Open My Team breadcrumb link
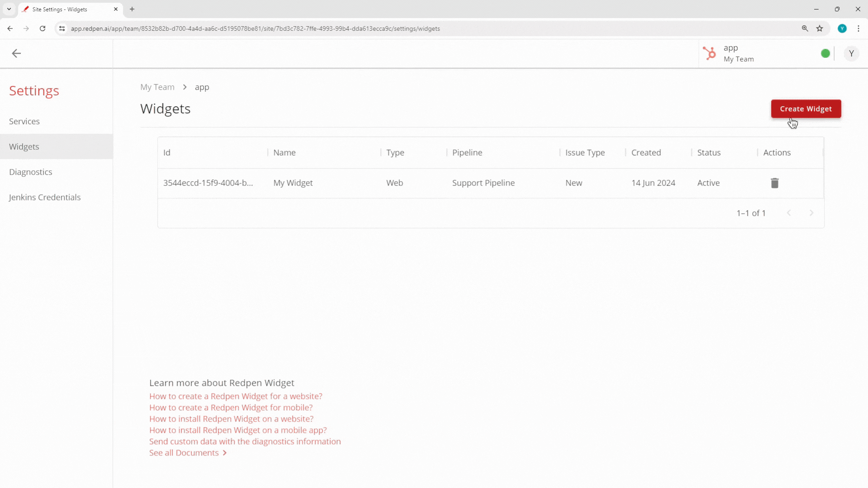This screenshot has height=488, width=868. click(157, 87)
